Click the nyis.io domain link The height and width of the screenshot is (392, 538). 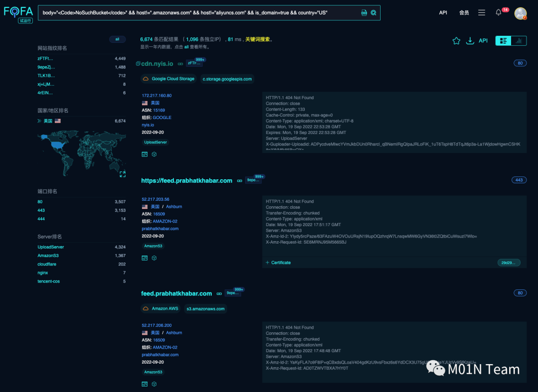148,125
